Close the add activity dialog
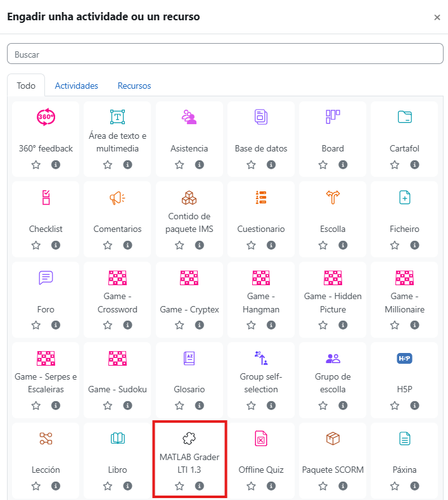The width and height of the screenshot is (448, 500). click(x=437, y=17)
